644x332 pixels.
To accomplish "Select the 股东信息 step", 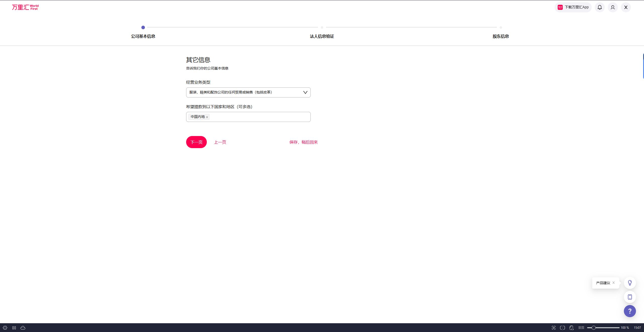I will click(501, 36).
